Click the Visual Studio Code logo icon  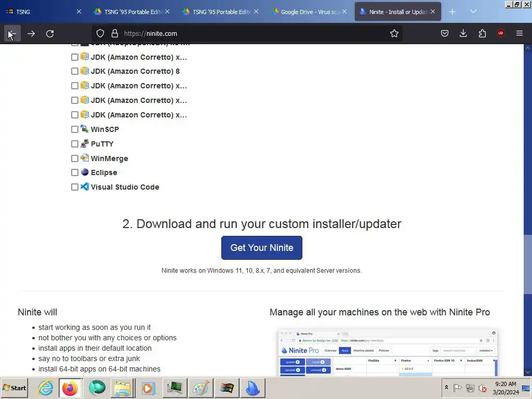point(85,187)
